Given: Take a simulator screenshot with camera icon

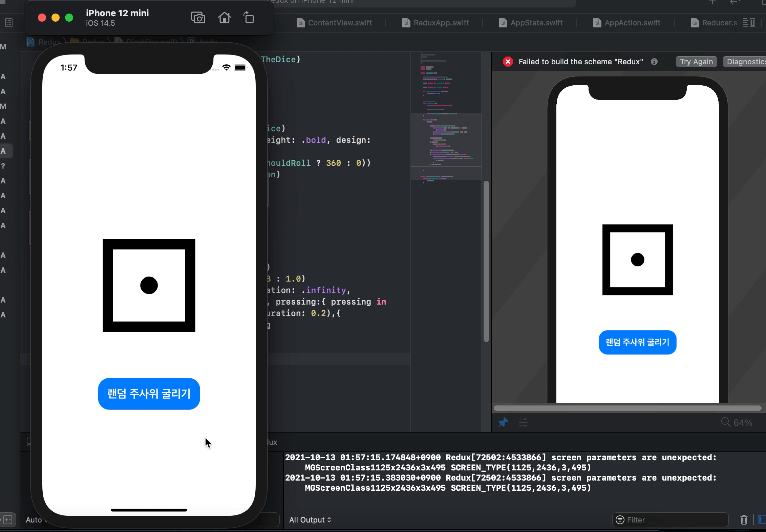Looking at the screenshot, I should (198, 18).
